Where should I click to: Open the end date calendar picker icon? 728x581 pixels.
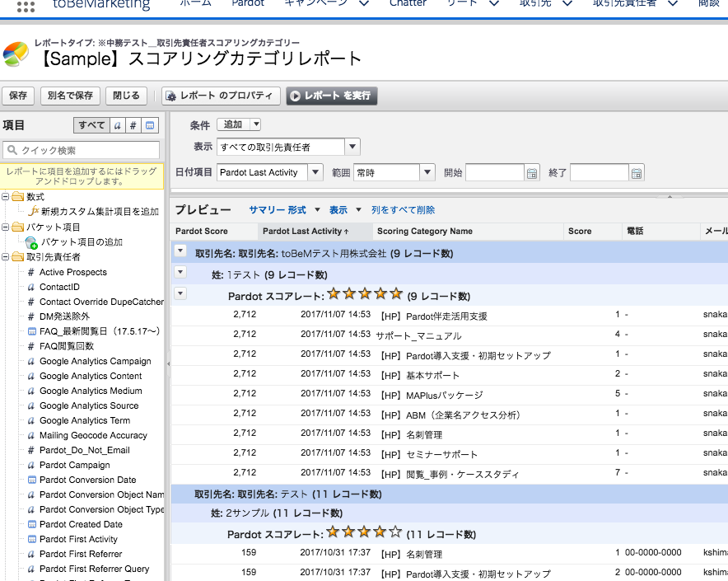pyautogui.click(x=637, y=173)
